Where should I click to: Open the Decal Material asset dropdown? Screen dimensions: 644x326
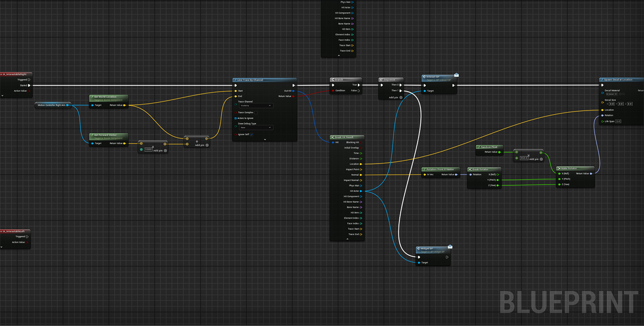pos(611,94)
